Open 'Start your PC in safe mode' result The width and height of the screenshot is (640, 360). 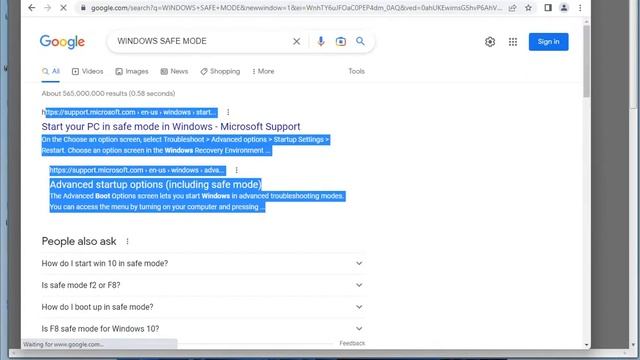(x=171, y=127)
